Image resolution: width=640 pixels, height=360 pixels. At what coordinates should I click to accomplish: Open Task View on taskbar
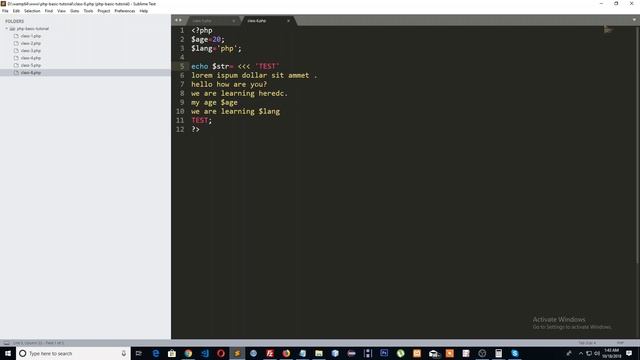coord(138,353)
